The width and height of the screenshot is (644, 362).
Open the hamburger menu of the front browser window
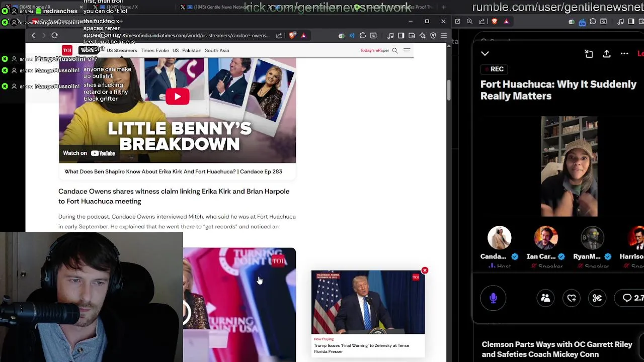click(x=444, y=36)
